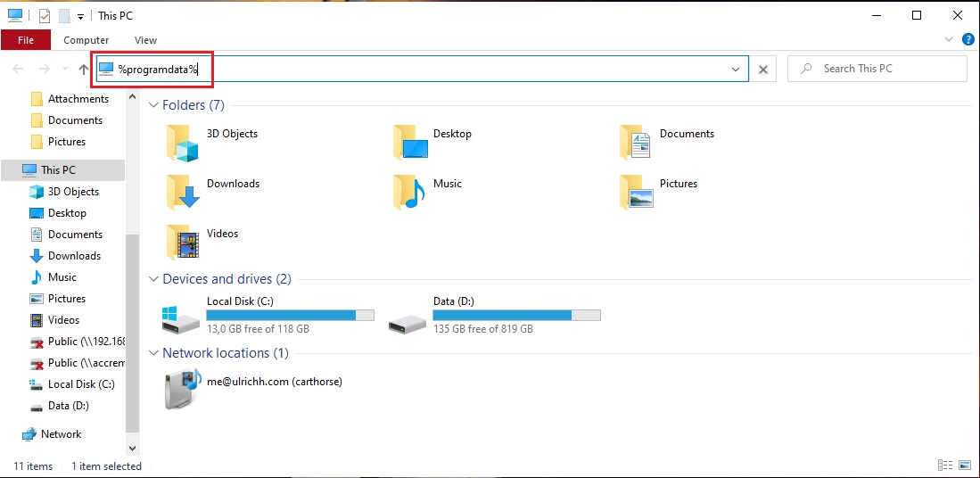980x478 pixels.
Task: Open the Music folder icon in main pane
Action: click(x=409, y=192)
